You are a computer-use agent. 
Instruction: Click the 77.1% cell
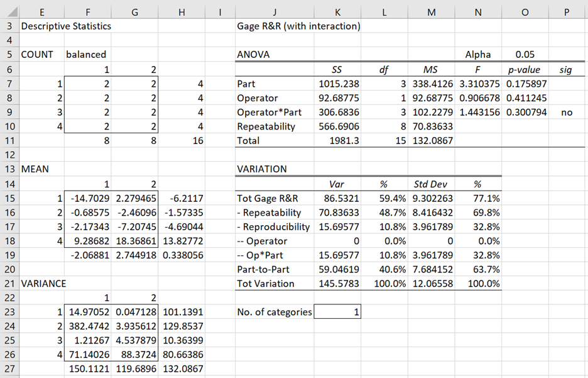(478, 198)
